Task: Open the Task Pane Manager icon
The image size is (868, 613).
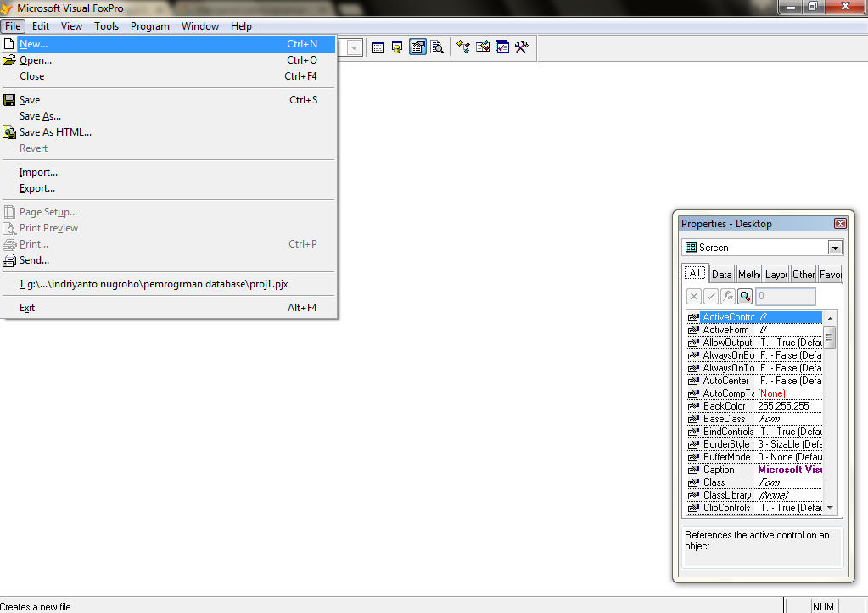Action: click(x=502, y=47)
